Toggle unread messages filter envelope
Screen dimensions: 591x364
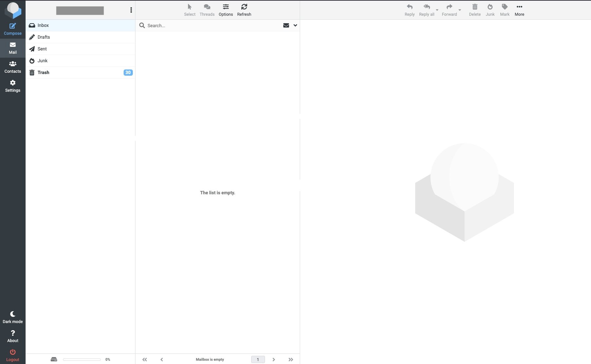click(286, 26)
